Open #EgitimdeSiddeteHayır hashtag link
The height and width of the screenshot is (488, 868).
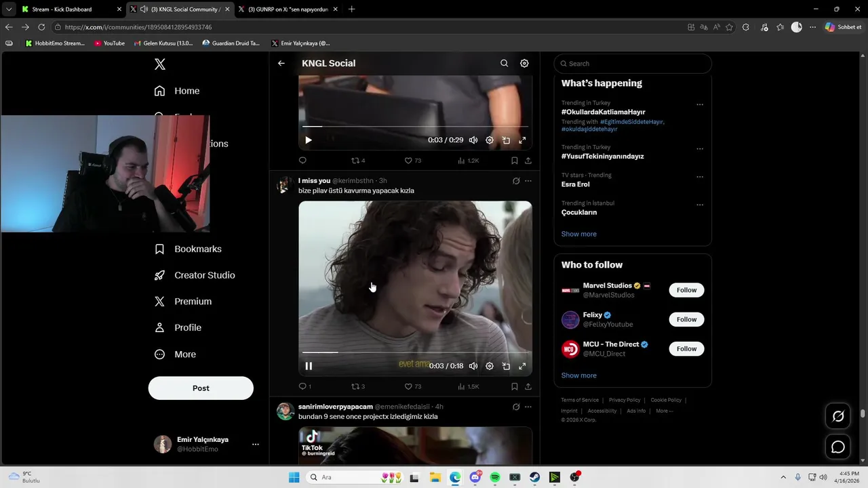click(631, 122)
